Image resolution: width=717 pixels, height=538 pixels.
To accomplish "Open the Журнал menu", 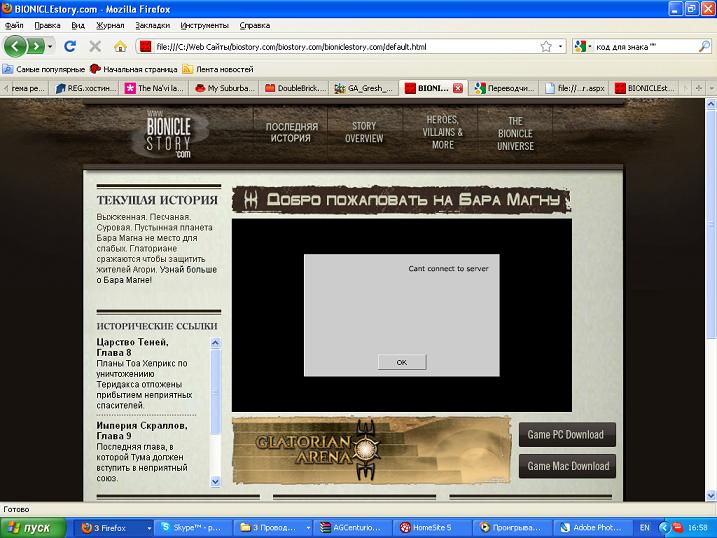I will [x=110, y=25].
